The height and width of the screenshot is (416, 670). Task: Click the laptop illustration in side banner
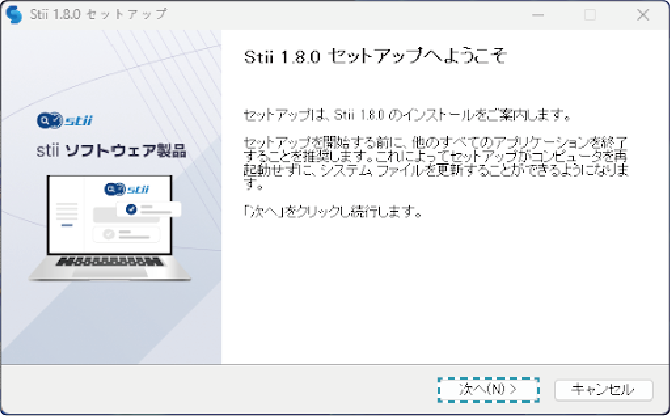tap(110, 228)
